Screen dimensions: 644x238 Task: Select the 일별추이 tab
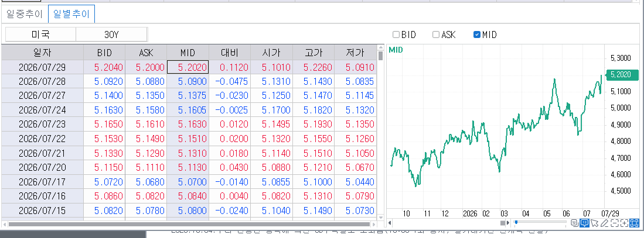[x=71, y=14]
